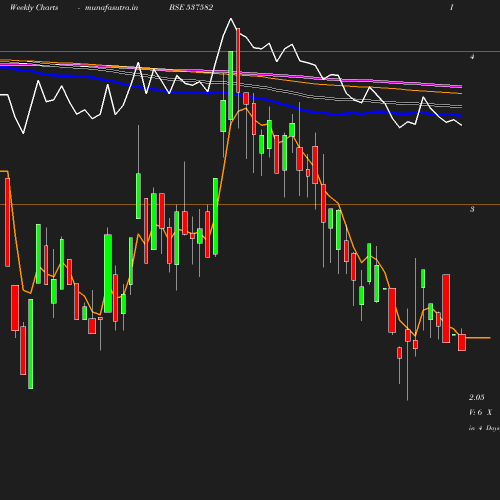
Task: Click the 'in 4 Days' text
Action: (484, 428)
